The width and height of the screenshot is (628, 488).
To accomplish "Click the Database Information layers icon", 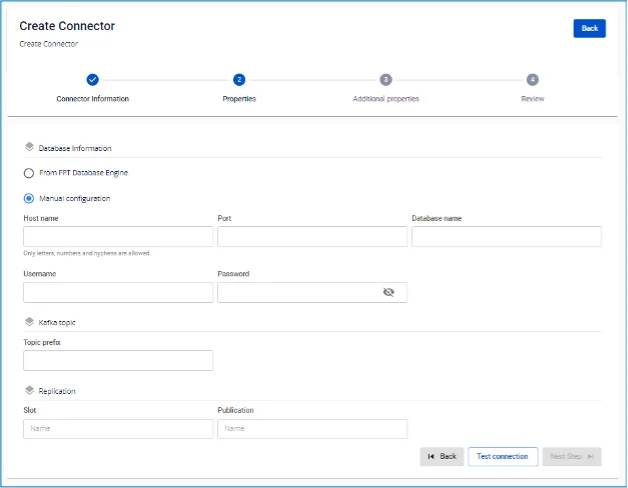I will click(29, 147).
